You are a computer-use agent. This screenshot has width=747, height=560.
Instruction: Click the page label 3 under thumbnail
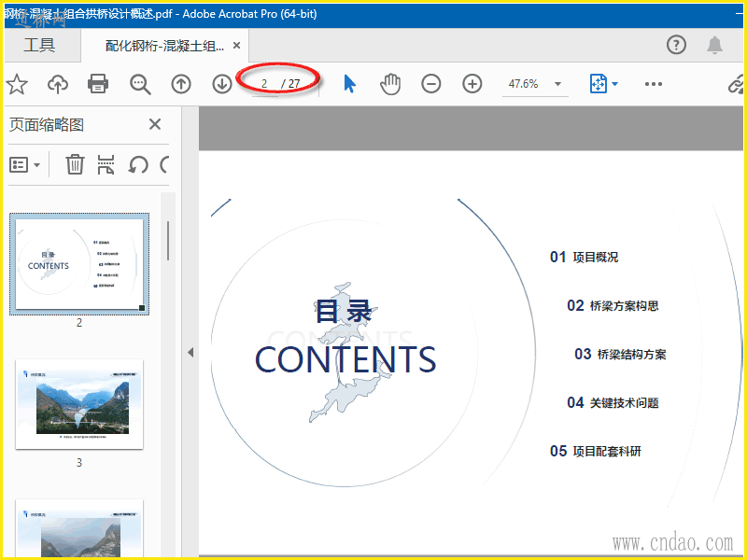(79, 462)
